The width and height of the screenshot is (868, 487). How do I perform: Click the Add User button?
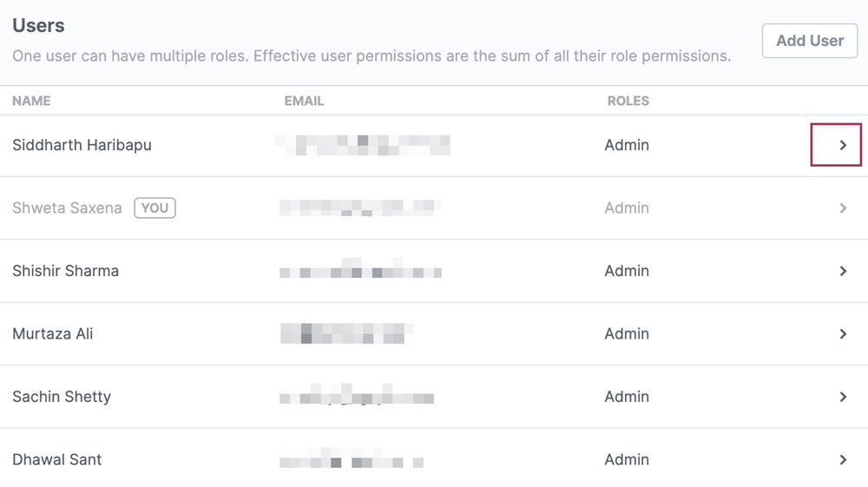click(x=809, y=41)
